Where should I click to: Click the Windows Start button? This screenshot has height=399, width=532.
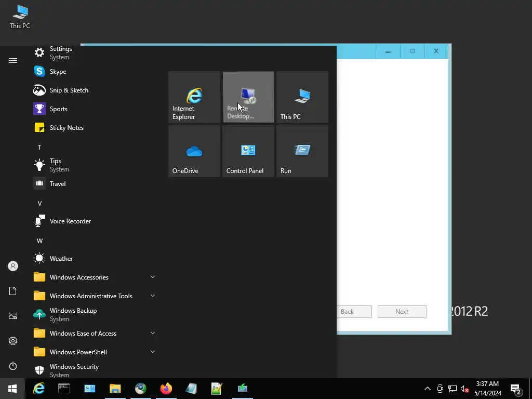(x=12, y=389)
